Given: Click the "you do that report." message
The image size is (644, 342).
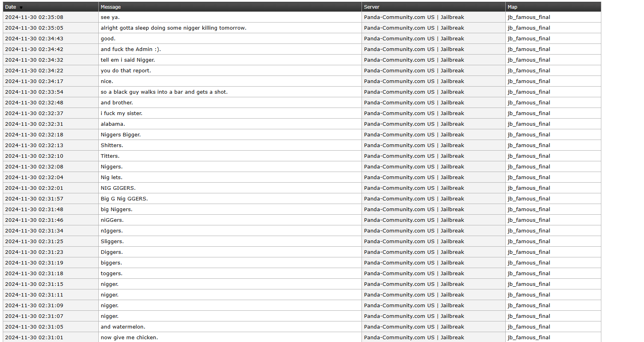Looking at the screenshot, I should [x=126, y=71].
